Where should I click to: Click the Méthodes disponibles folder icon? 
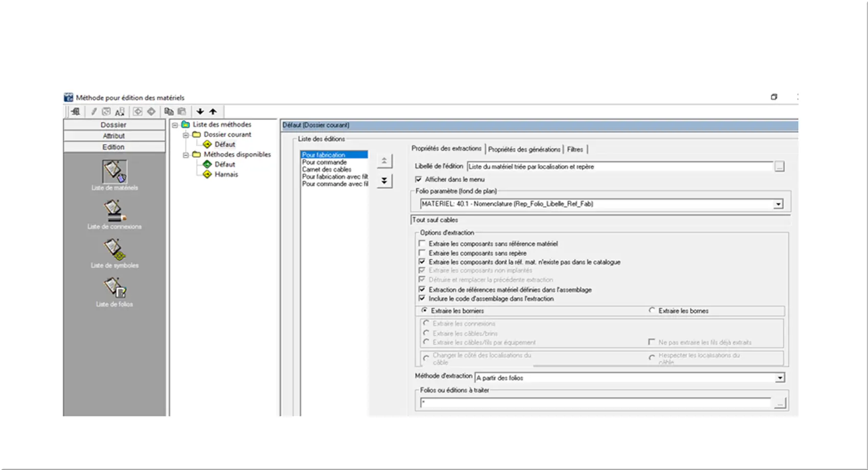tap(197, 155)
